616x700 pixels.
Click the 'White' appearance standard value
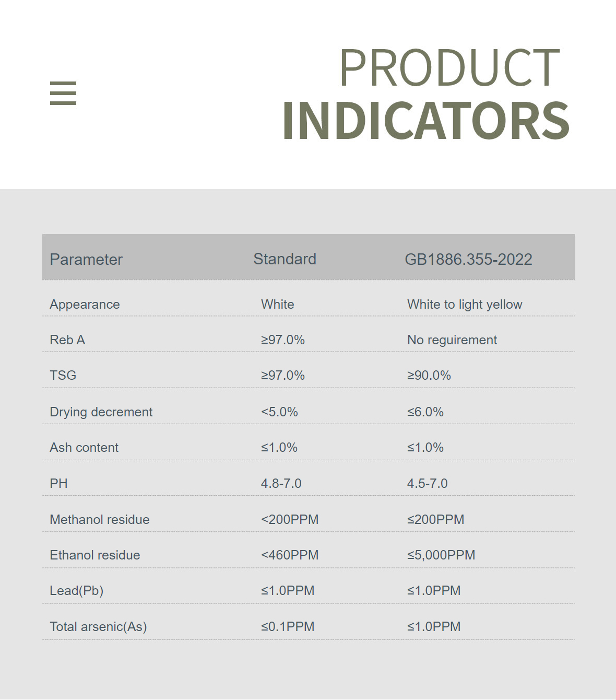[278, 305]
